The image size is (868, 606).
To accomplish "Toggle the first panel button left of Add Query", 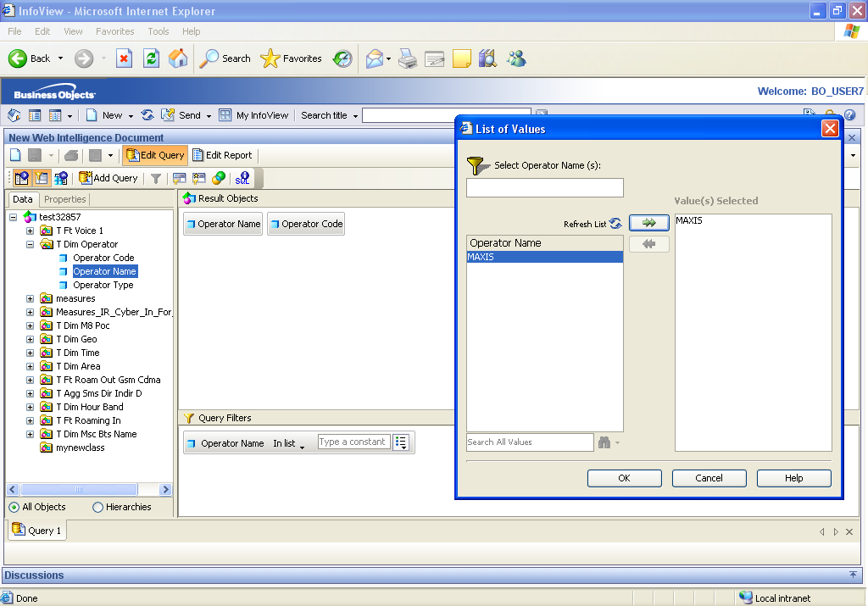I will pos(21,178).
